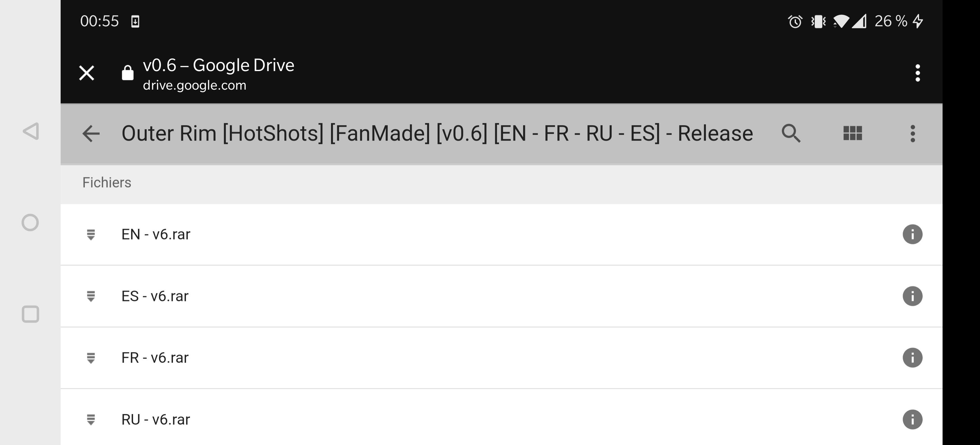Open the Drive search icon

tap(791, 133)
